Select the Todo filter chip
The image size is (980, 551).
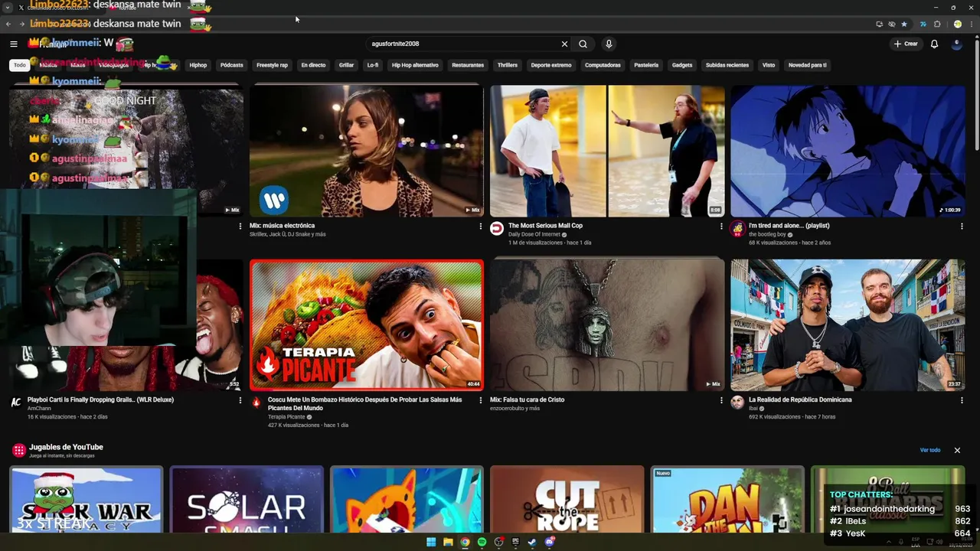[x=20, y=65]
